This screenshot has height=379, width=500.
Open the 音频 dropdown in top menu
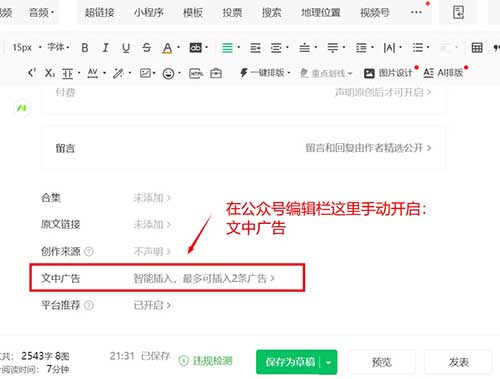point(41,13)
